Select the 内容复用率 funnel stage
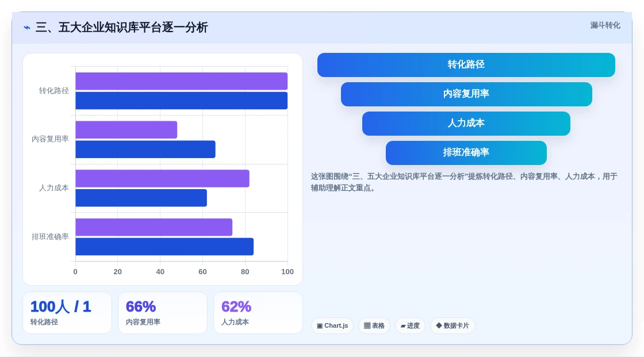The width and height of the screenshot is (644, 357). coord(466,94)
